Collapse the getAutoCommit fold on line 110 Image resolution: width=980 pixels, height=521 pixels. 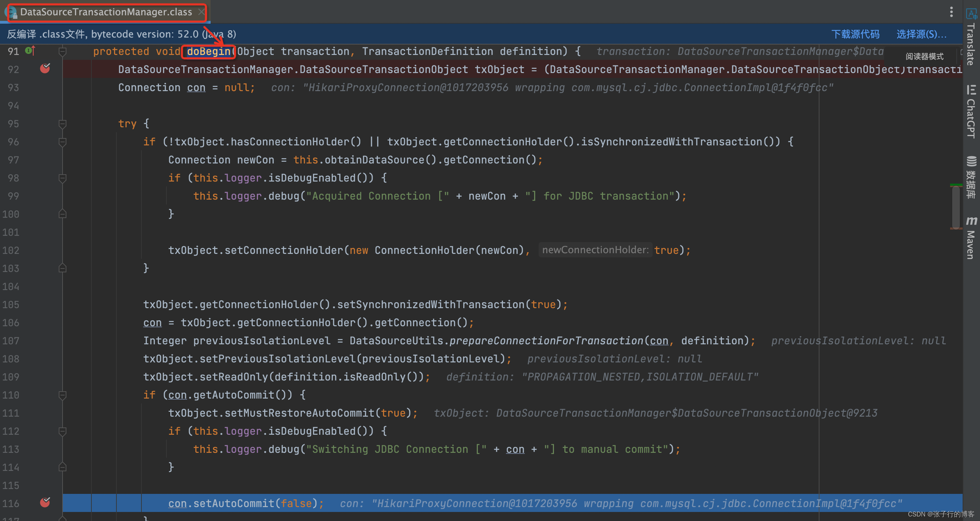click(x=63, y=395)
